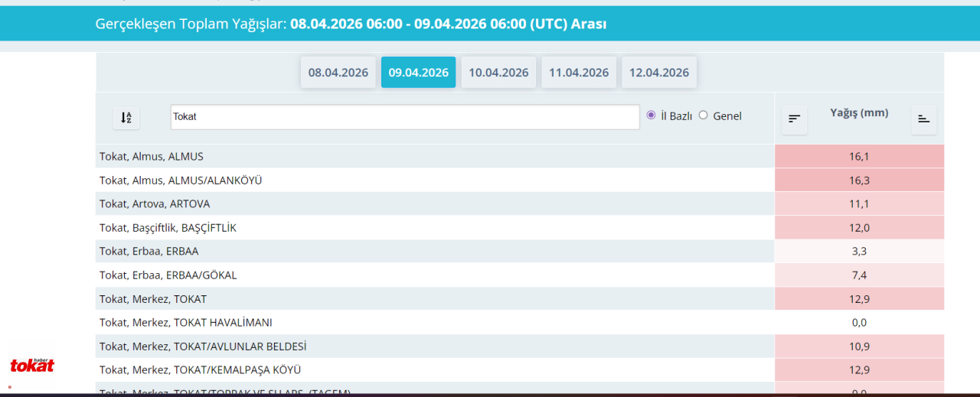980x397 pixels.
Task: Go to the 12.04.2026 date tab
Action: pos(659,73)
